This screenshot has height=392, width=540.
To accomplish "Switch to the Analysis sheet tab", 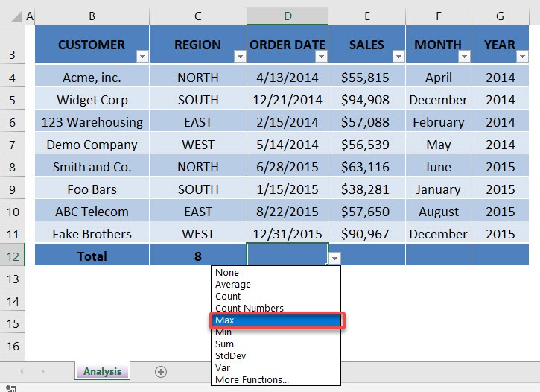I will click(x=102, y=371).
